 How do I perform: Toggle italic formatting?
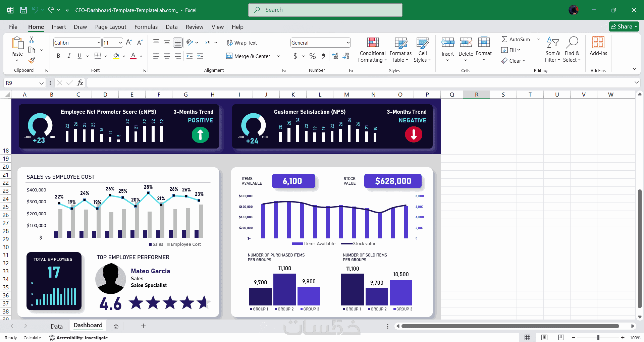[69, 56]
